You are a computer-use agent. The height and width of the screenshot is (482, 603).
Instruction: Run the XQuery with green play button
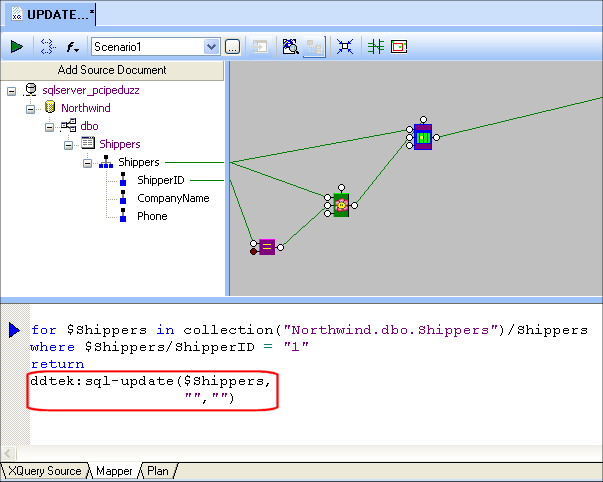[17, 47]
